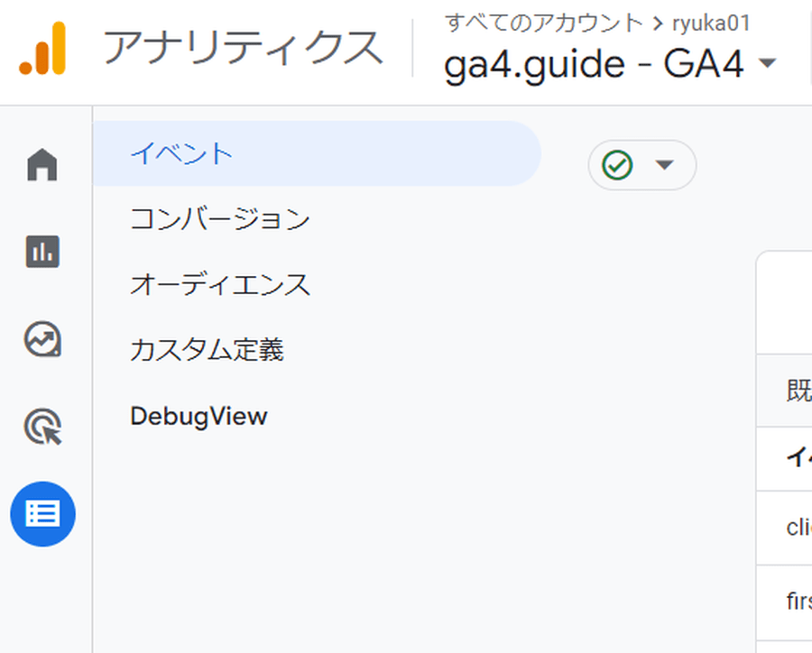Click the Google Analytics logo
The width and height of the screenshot is (812, 653).
pos(42,49)
